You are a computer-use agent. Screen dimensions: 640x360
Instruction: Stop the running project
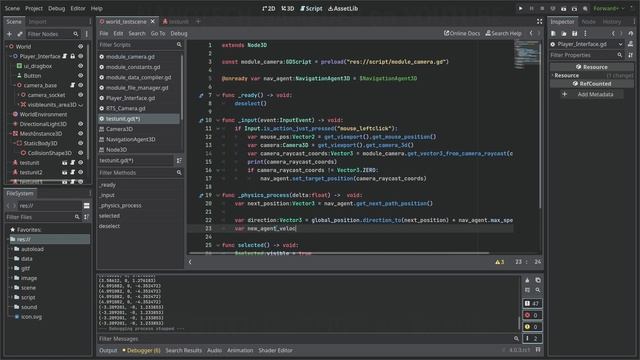click(x=542, y=8)
